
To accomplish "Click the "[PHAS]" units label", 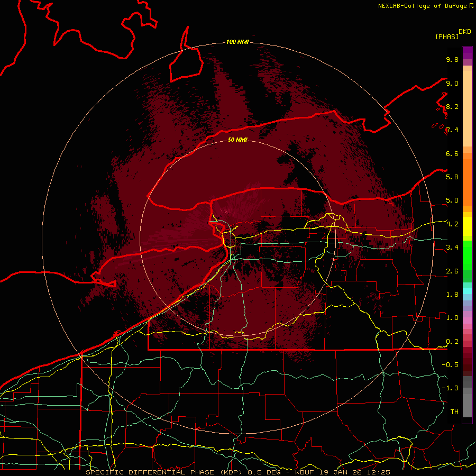I will [447, 36].
